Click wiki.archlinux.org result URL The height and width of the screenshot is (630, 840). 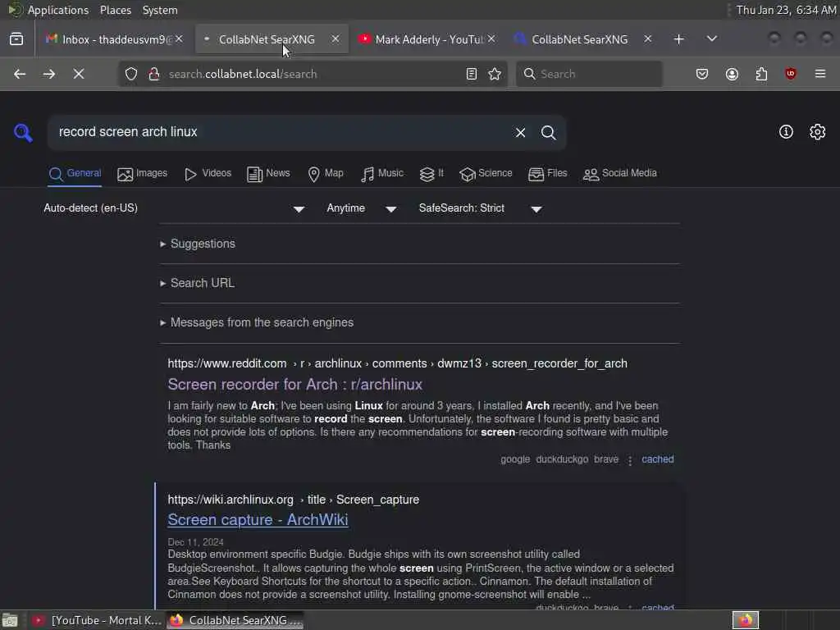tap(293, 500)
